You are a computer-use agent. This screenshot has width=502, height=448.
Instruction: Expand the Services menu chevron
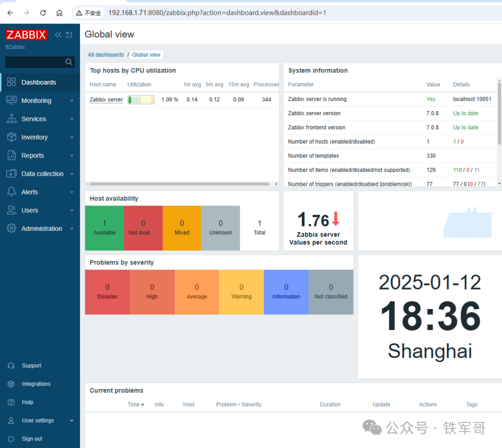[72, 119]
